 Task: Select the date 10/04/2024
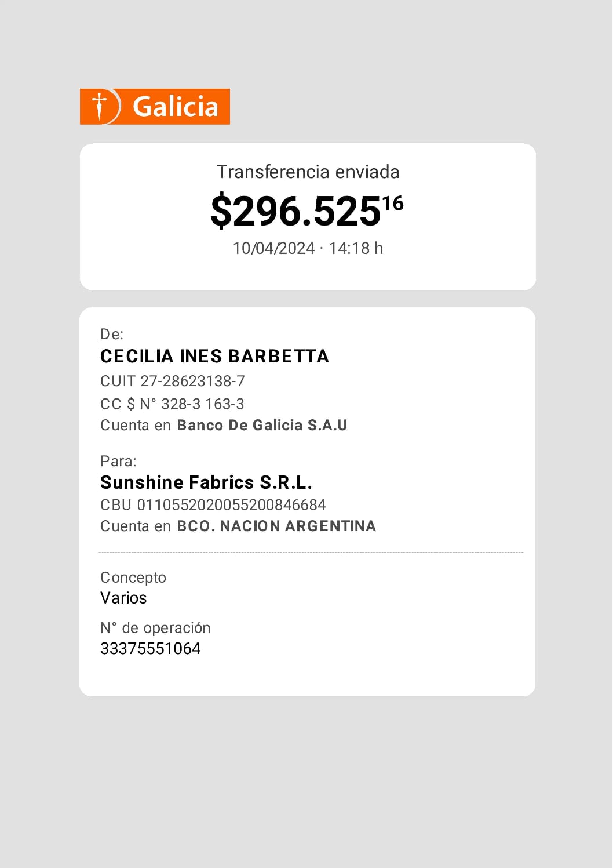tap(273, 249)
